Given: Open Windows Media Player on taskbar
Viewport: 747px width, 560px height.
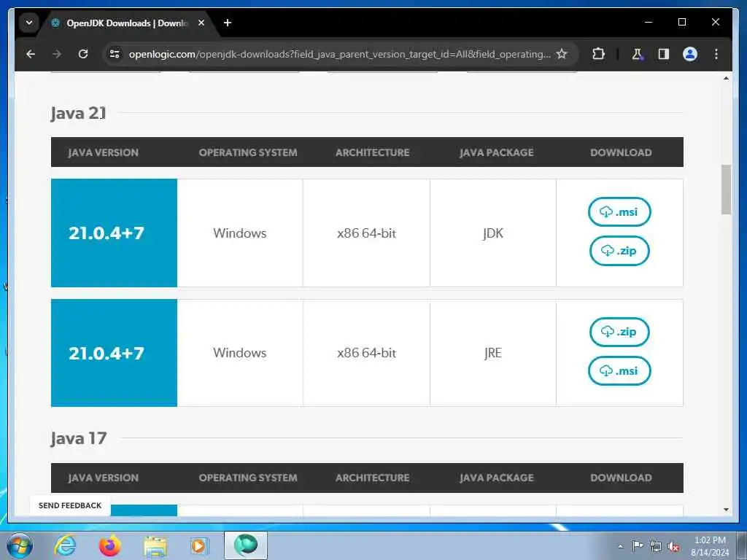Looking at the screenshot, I should coord(198,545).
